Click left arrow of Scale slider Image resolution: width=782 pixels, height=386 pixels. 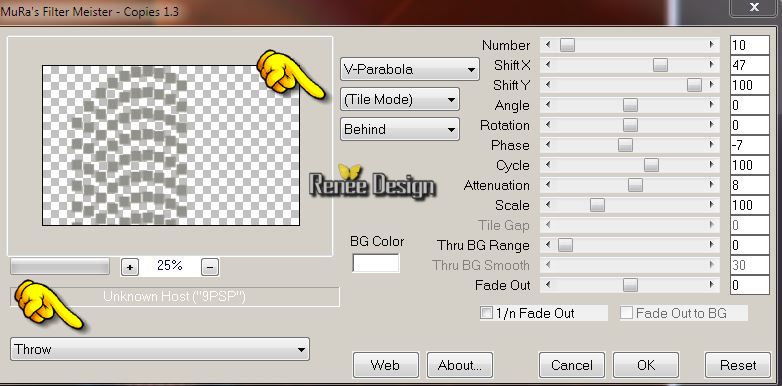548,205
